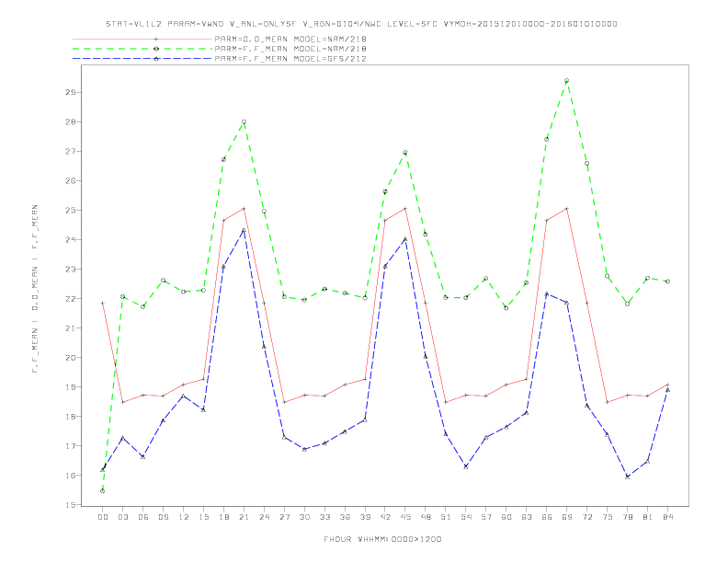
Task: Click x-axis tick label 48
Action: pos(426,517)
